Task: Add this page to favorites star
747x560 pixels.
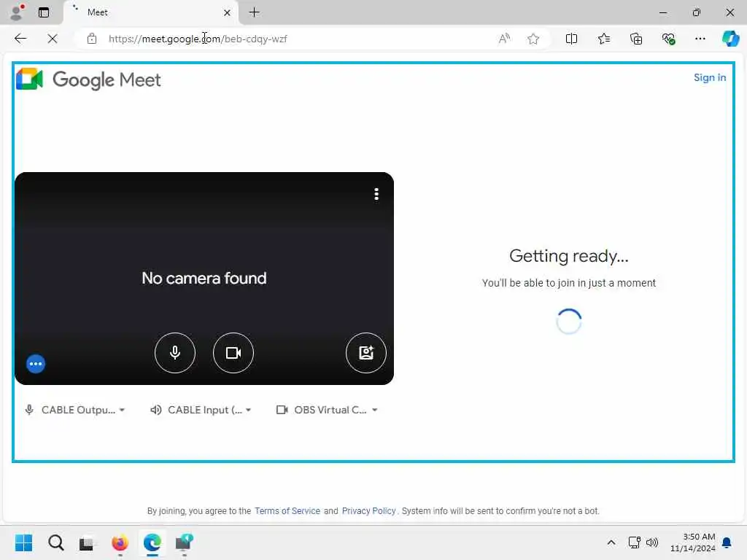Action: [533, 39]
